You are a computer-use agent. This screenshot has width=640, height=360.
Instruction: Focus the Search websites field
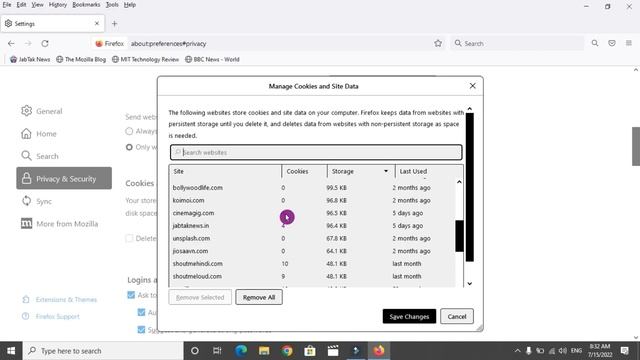click(x=316, y=152)
